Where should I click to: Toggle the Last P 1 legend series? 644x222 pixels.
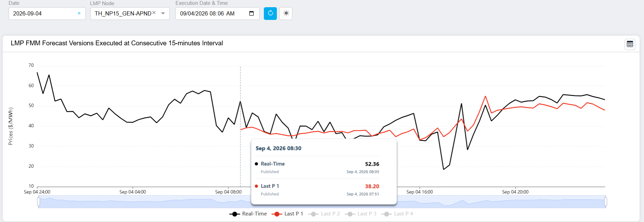[x=288, y=214]
